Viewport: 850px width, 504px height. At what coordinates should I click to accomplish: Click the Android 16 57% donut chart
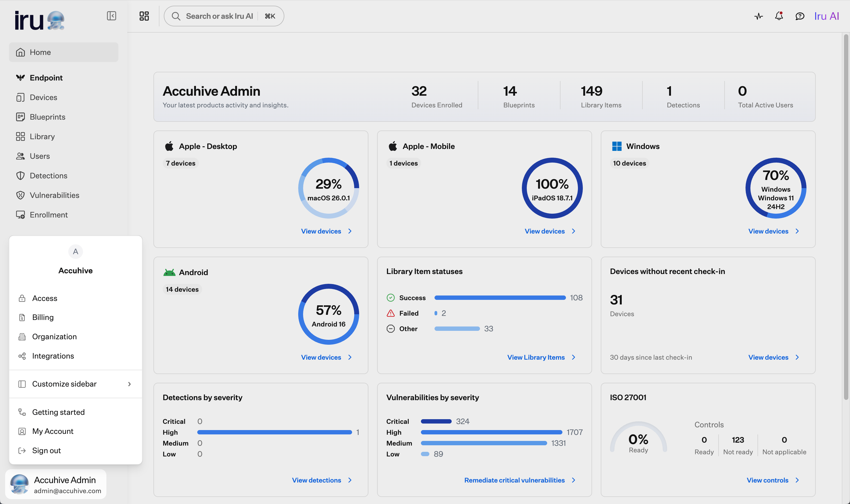point(329,314)
